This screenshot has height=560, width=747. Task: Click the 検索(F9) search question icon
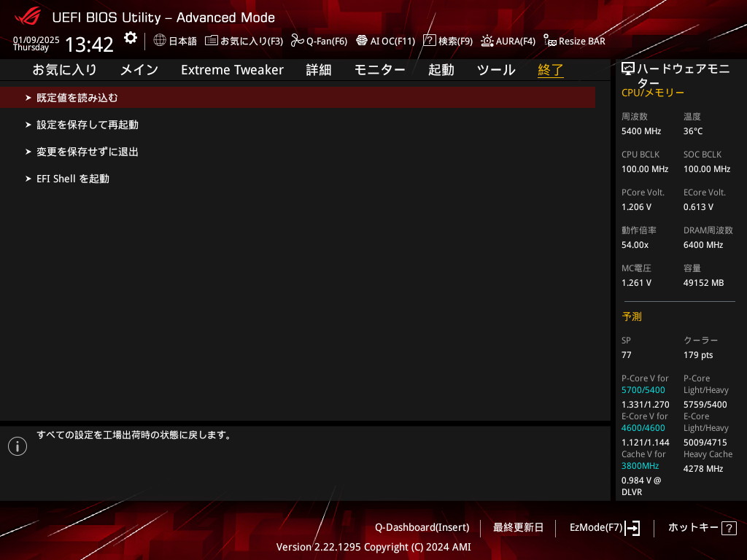point(430,41)
